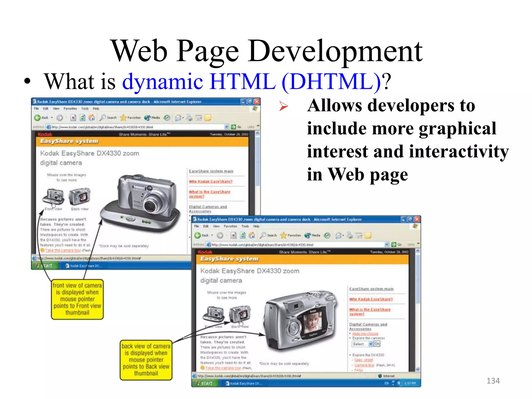Click vertical scrollbar in lower Internet Explorer window
The height and width of the screenshot is (399, 532).
click(417, 310)
